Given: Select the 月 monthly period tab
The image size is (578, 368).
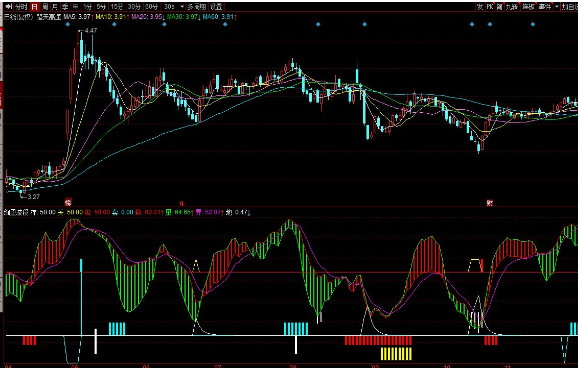Looking at the screenshot, I should 55,7.
